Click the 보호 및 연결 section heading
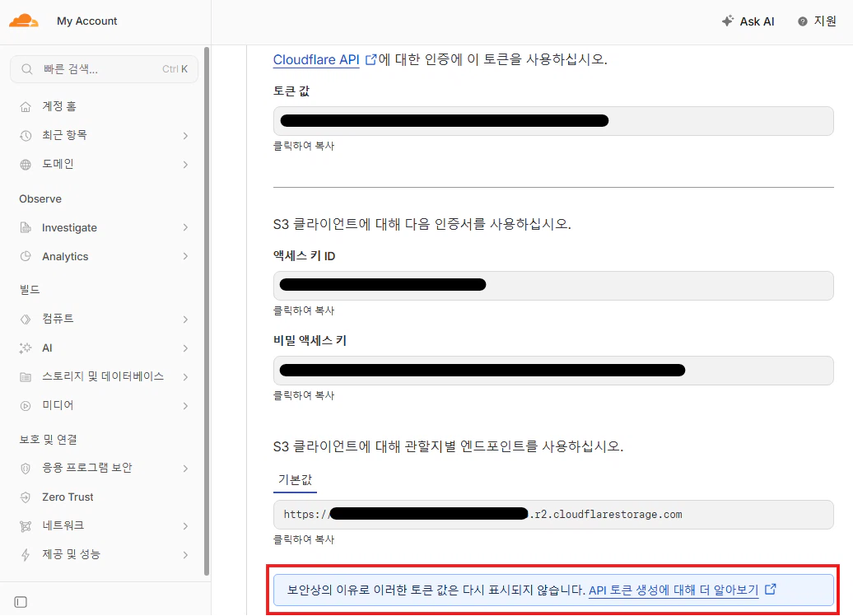853x616 pixels. (x=49, y=440)
